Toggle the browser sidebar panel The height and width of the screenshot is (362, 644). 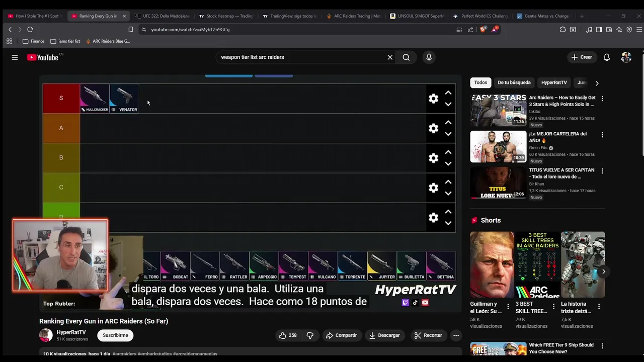tap(599, 30)
